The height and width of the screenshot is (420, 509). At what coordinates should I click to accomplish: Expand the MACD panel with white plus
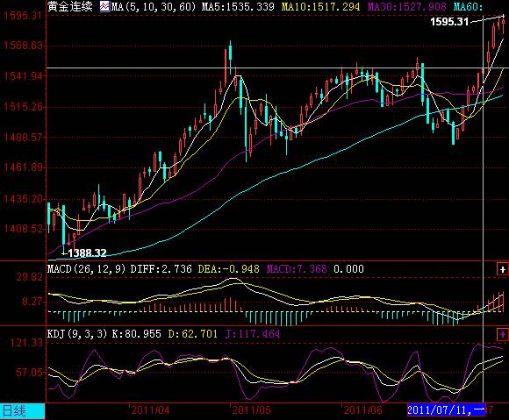[502, 269]
